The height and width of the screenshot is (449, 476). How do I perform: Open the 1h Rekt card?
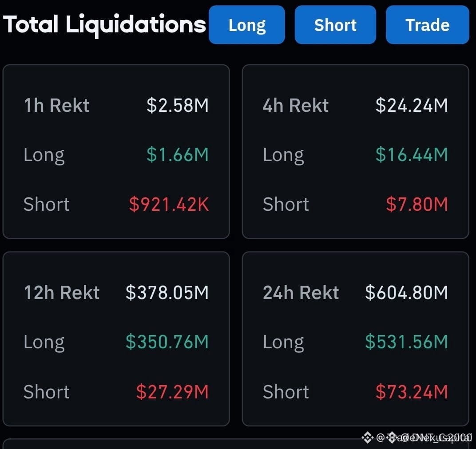116,151
